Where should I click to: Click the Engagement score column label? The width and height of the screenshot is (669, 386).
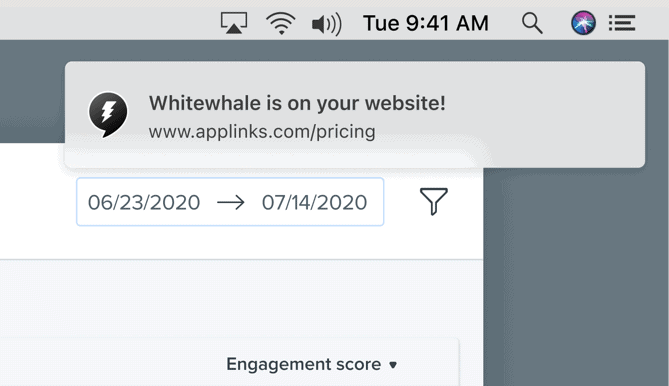pos(303,364)
